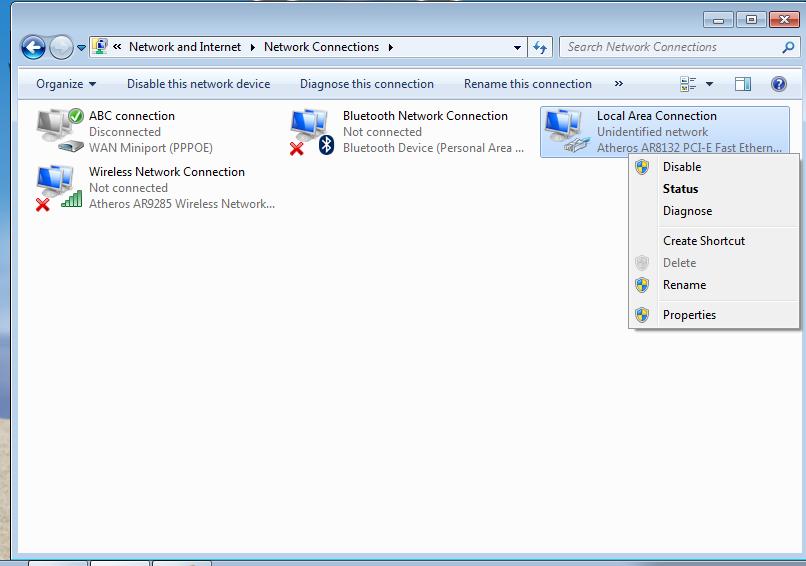Click Disable this network device

pos(198,84)
